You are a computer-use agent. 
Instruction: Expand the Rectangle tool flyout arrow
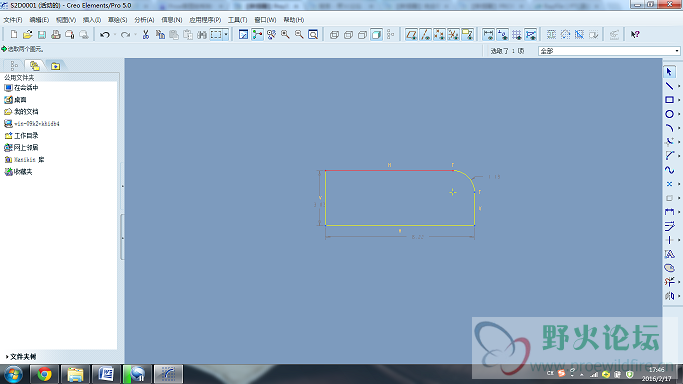679,100
